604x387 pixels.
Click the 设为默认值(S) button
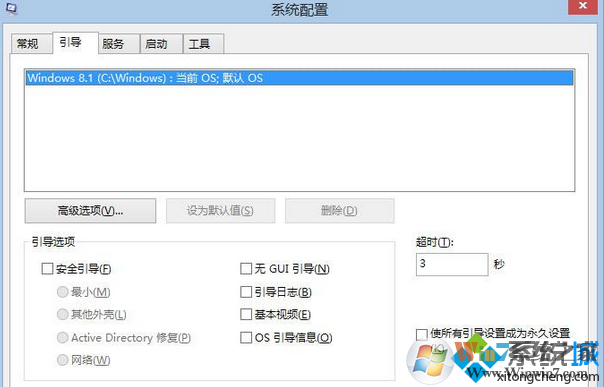click(220, 211)
